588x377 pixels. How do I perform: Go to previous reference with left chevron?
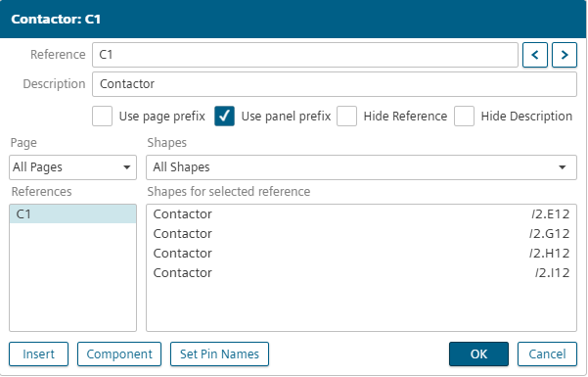point(535,55)
